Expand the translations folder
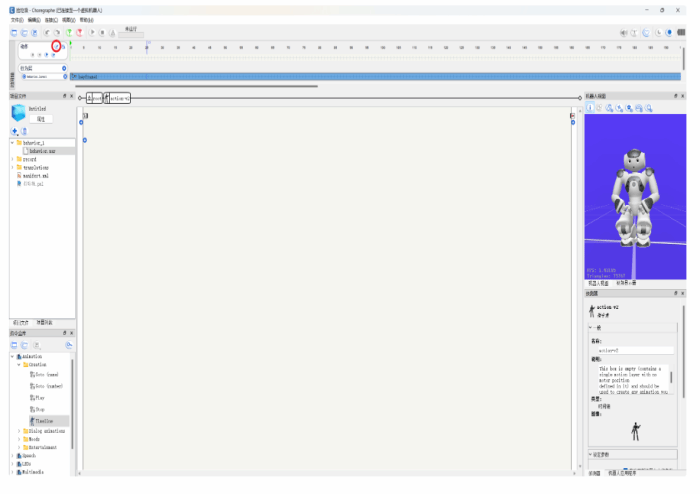Viewport: 700px width, 494px height. (13, 167)
